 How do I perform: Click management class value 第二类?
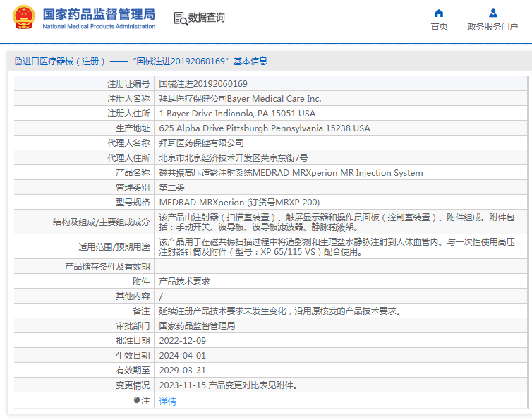[172, 188]
